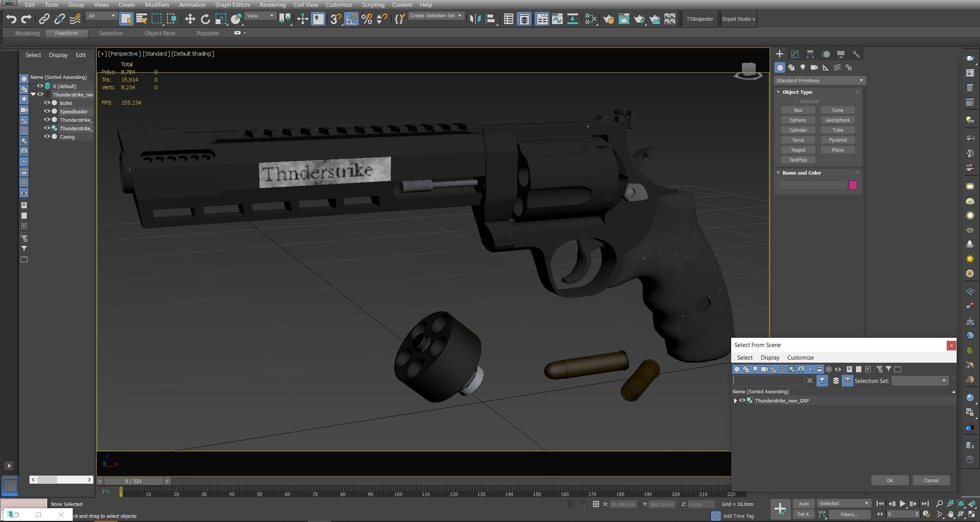This screenshot has width=980, height=522.
Task: Switch to the Hierarchy command panel tab
Action: coord(810,54)
